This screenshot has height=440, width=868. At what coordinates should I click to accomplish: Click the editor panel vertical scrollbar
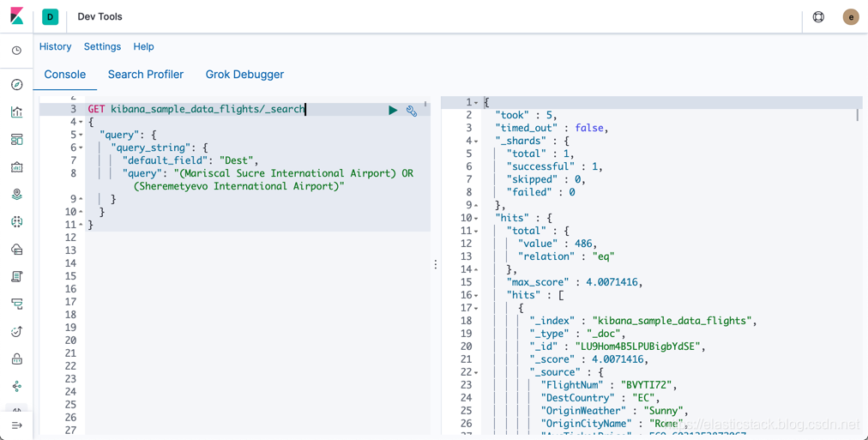tap(425, 104)
